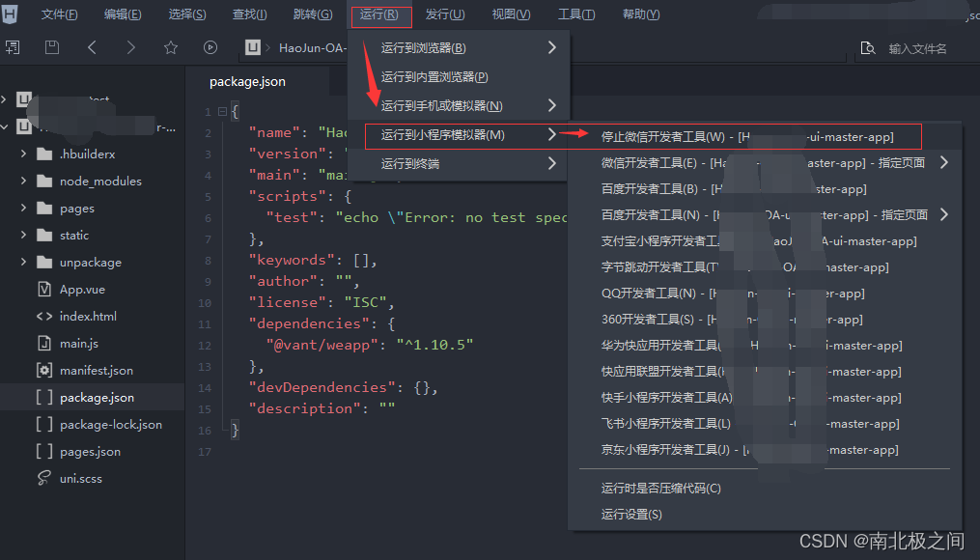Viewport: 980px width, 560px height.
Task: Open the 运行(R) menu
Action: 381,14
